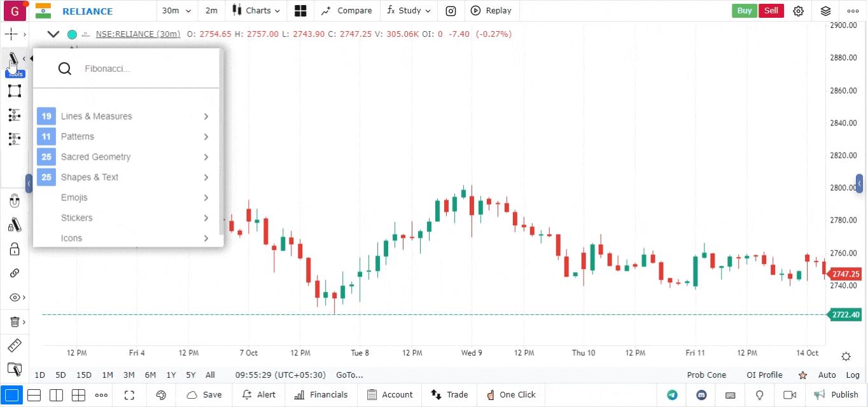The image size is (868, 407).
Task: Toggle the lock drawings icon
Action: click(x=15, y=249)
